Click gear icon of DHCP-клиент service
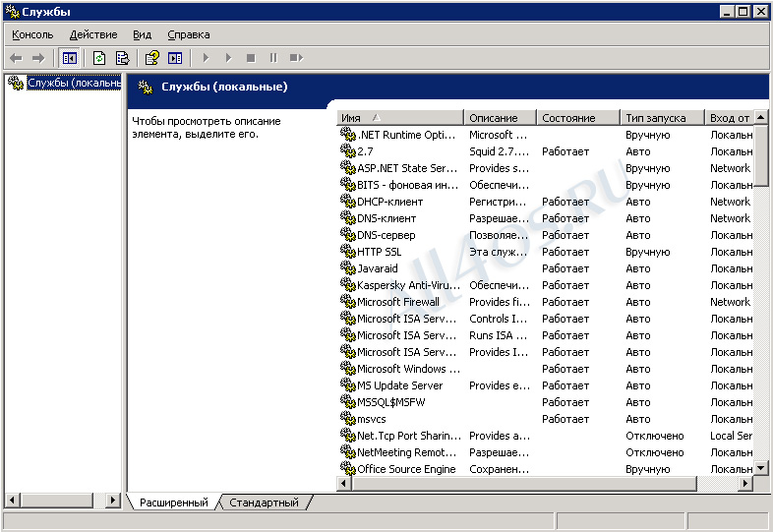The height and width of the screenshot is (532, 773). [347, 202]
